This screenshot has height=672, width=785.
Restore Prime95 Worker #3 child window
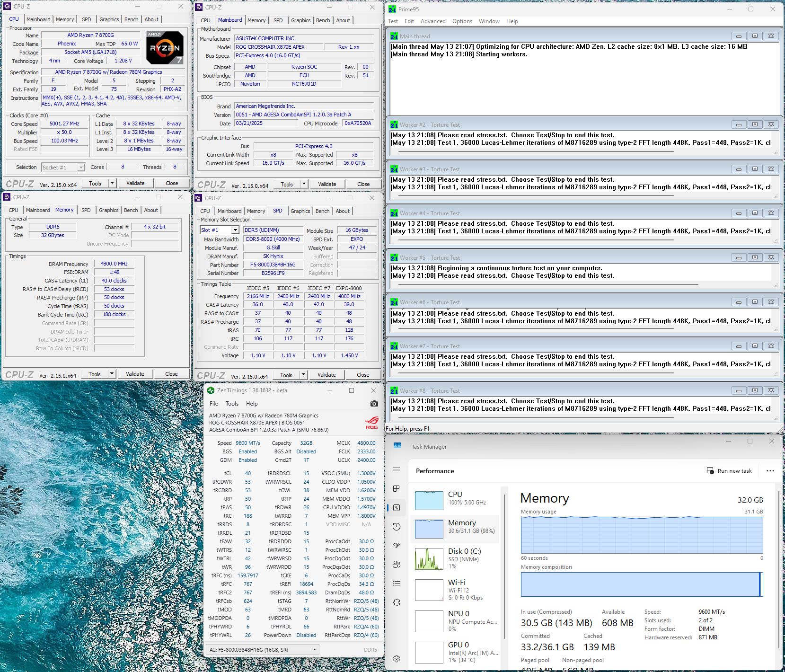pos(755,169)
